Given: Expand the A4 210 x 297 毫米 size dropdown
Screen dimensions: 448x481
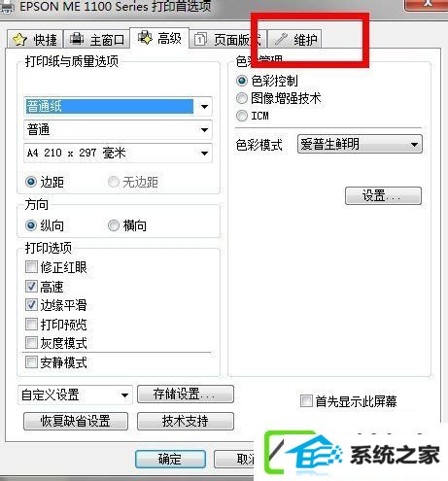Looking at the screenshot, I should pyautogui.click(x=118, y=153).
